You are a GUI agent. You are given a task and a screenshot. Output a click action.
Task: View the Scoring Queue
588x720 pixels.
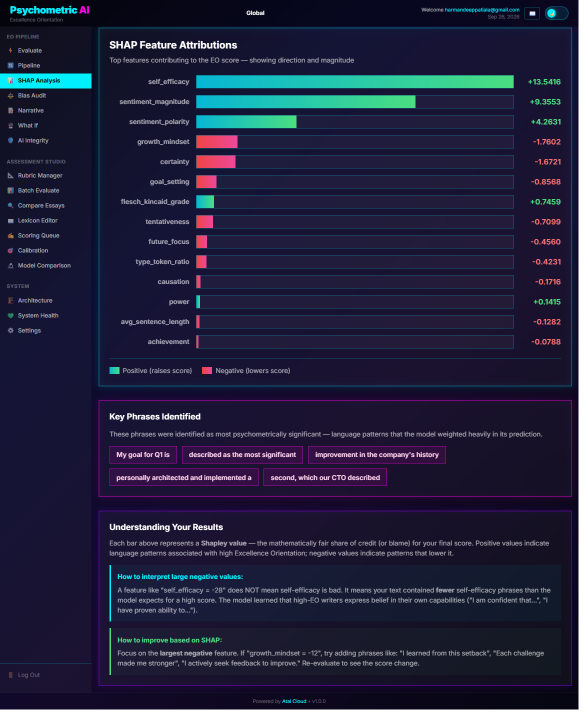(45, 235)
